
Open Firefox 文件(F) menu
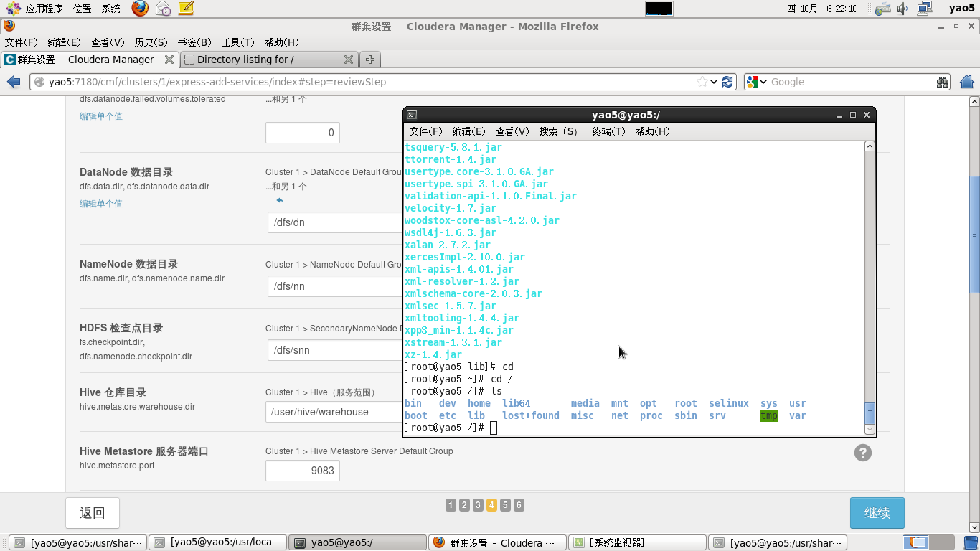21,42
